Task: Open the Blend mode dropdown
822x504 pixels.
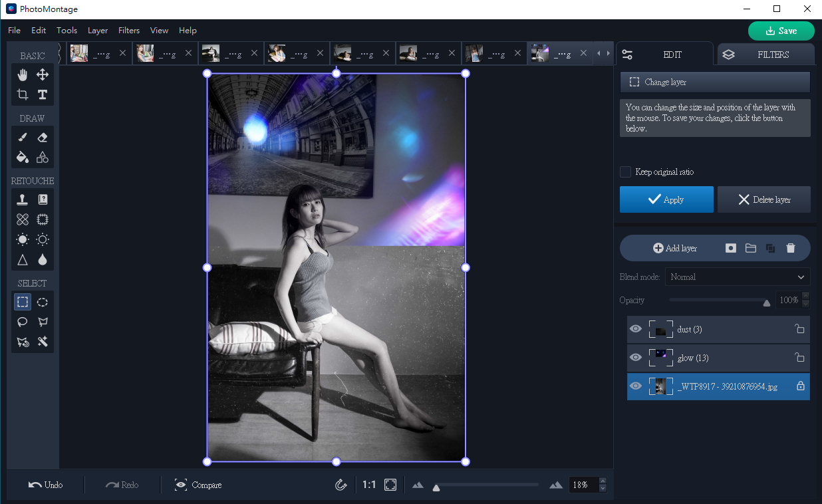Action: click(738, 277)
